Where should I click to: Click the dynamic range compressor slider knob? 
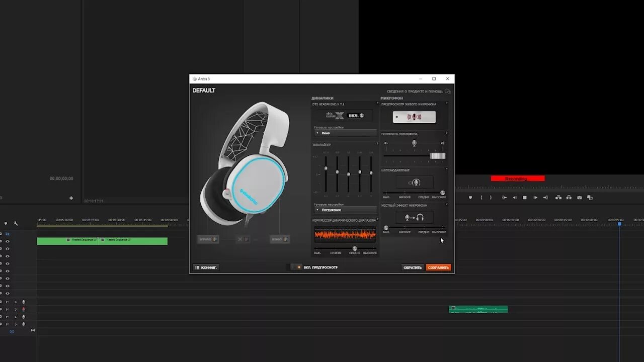pyautogui.click(x=355, y=248)
